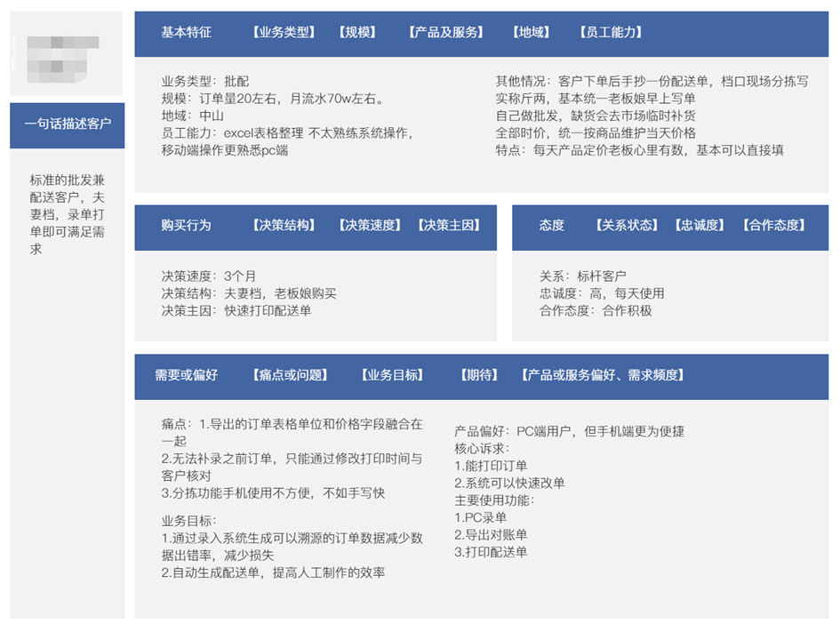840x624 pixels.
Task: Click the 【地域】 tag
Action: point(531,32)
